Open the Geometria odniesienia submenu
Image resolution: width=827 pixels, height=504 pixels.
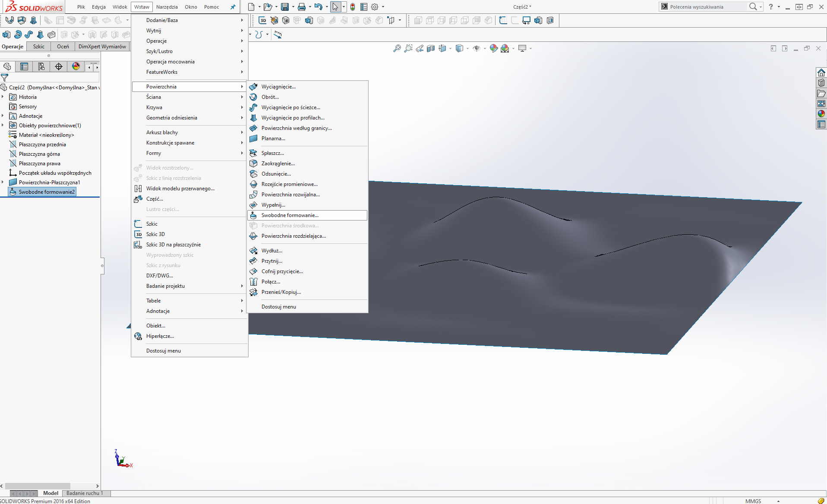[189, 118]
